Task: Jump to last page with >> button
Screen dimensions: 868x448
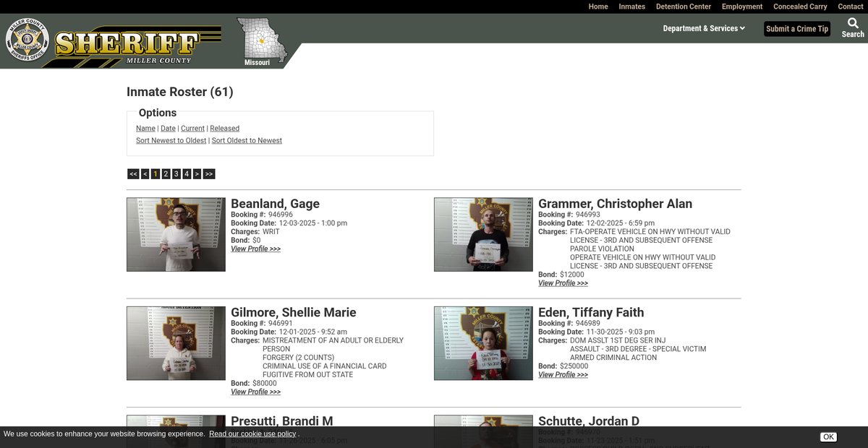Action: click(x=209, y=174)
